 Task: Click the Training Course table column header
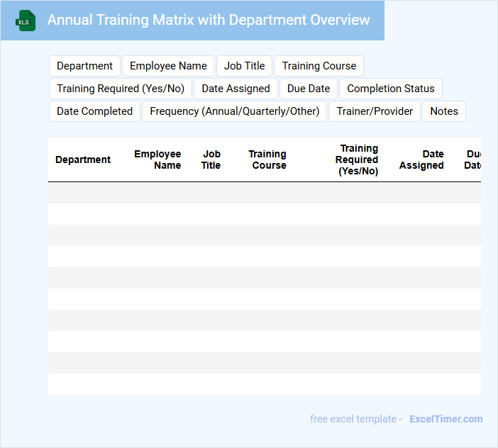point(267,159)
